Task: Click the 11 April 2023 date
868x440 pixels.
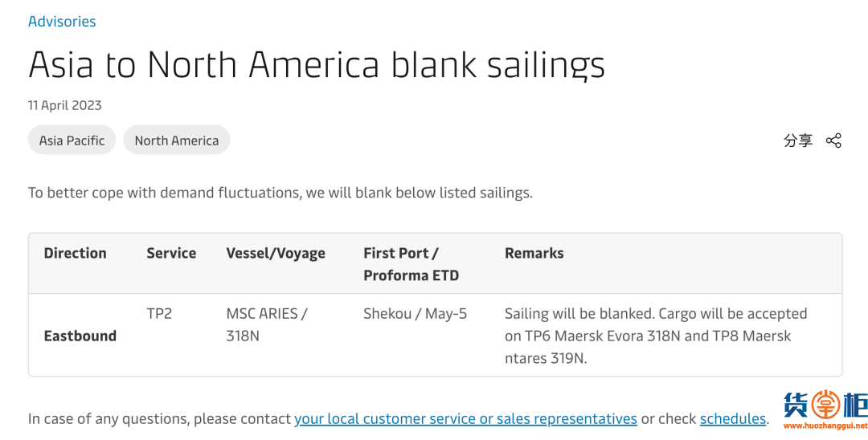Action: point(65,105)
